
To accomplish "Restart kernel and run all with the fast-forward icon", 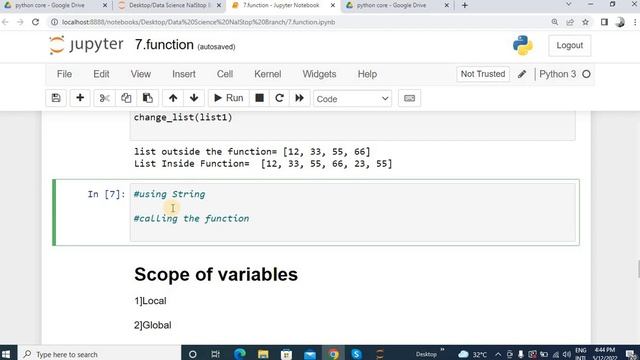I will point(300,98).
